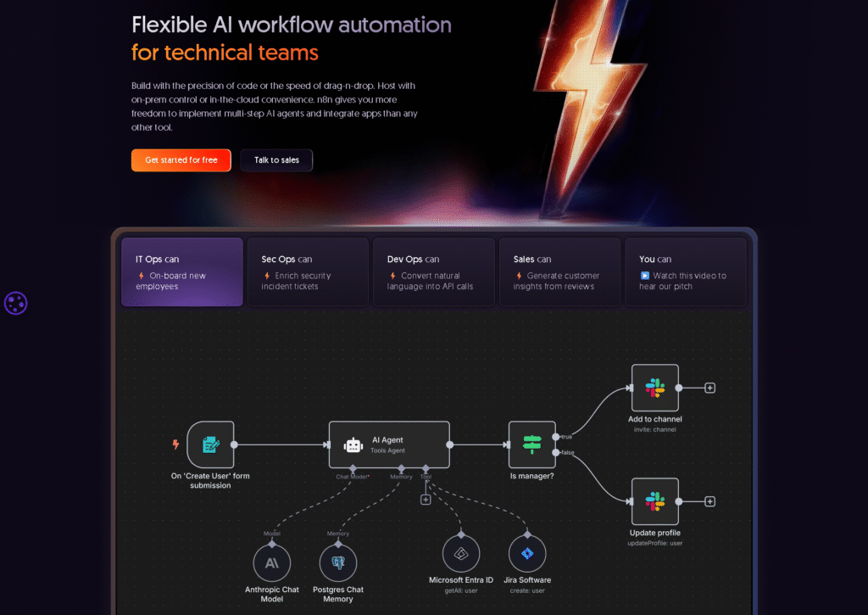Select the Anthropic Chat Model node
Image resolution: width=868 pixels, height=615 pixels.
point(272,562)
